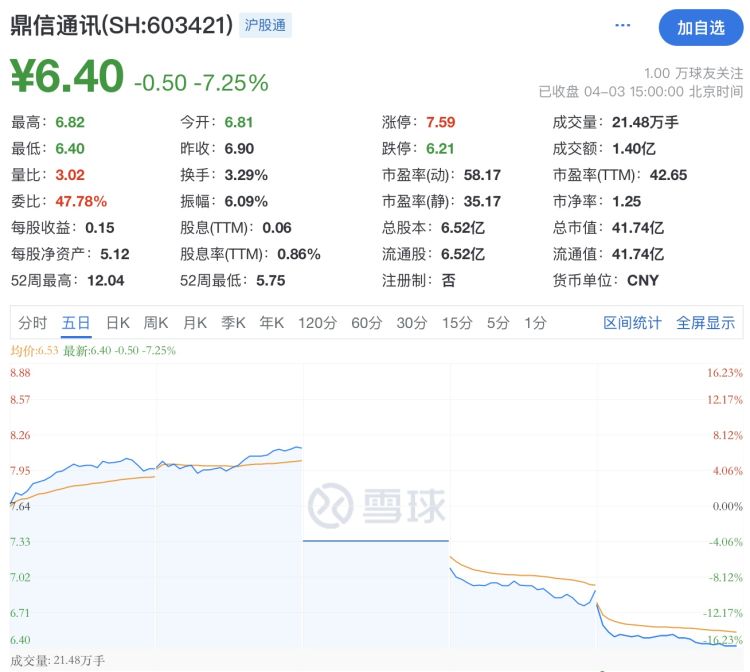Click the 流通值 value 41.74亿

pyautogui.click(x=638, y=254)
